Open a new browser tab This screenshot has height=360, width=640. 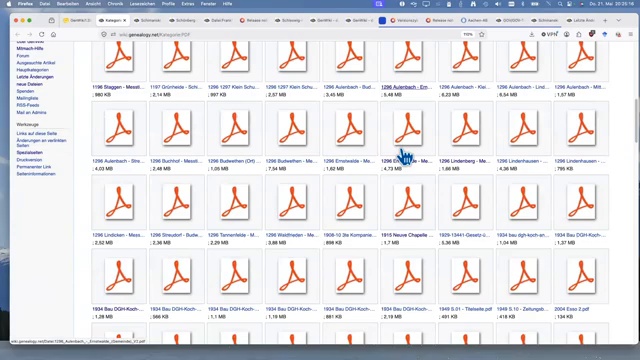tap(605, 20)
